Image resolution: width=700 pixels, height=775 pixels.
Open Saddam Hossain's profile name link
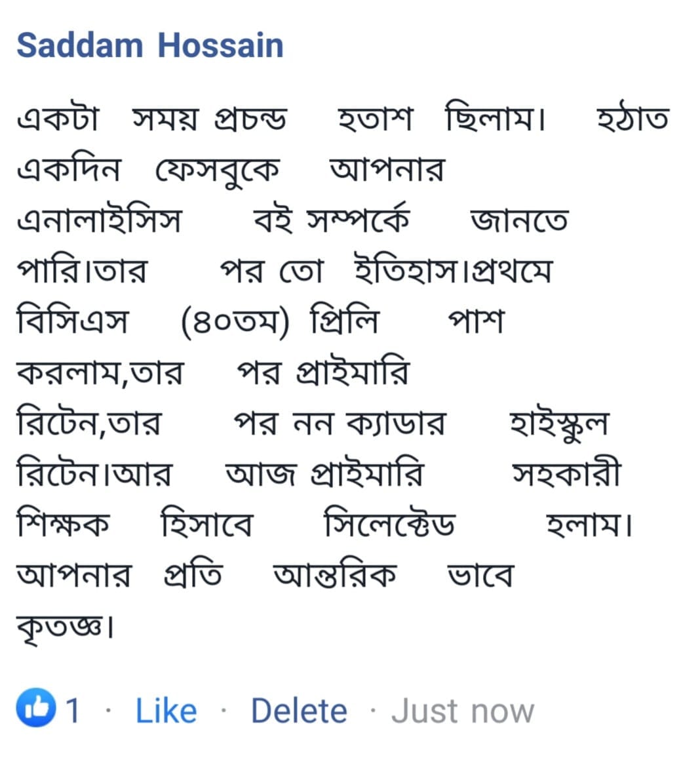click(x=150, y=45)
